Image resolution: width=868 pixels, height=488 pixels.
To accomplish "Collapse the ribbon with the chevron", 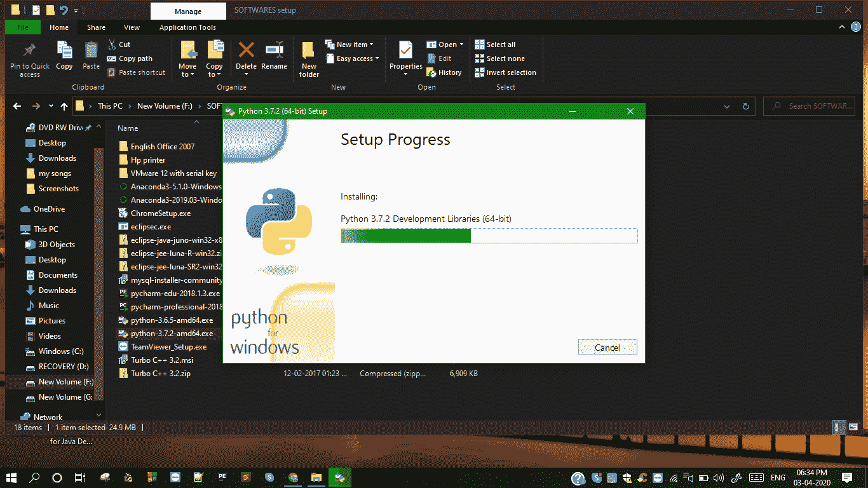I will [842, 27].
